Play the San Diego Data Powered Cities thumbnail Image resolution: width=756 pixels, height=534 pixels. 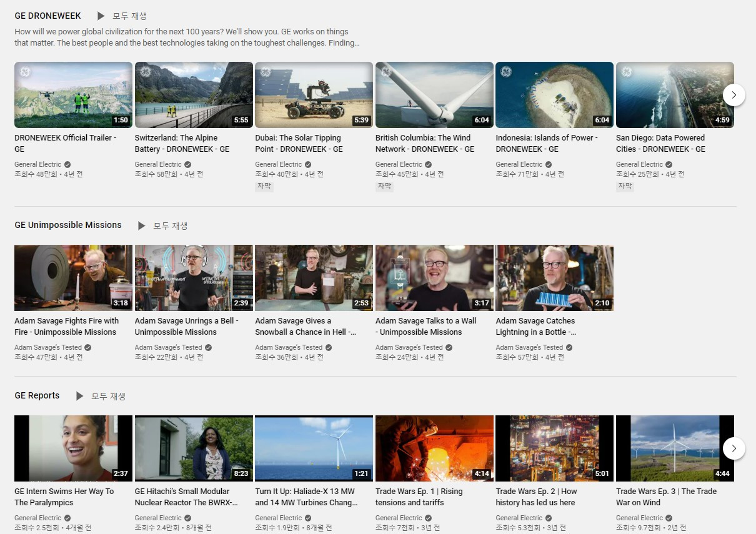675,95
